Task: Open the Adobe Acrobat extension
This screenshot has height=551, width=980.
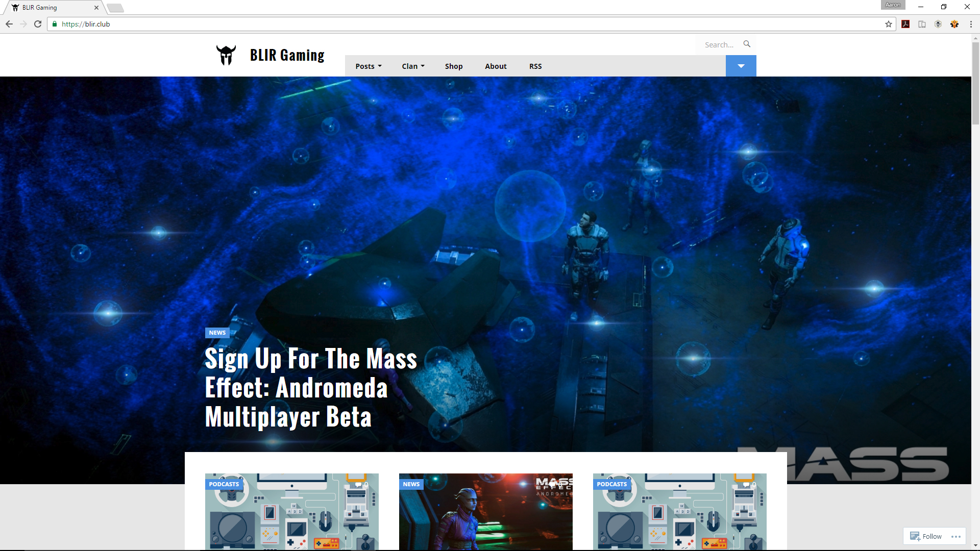Action: pos(905,24)
